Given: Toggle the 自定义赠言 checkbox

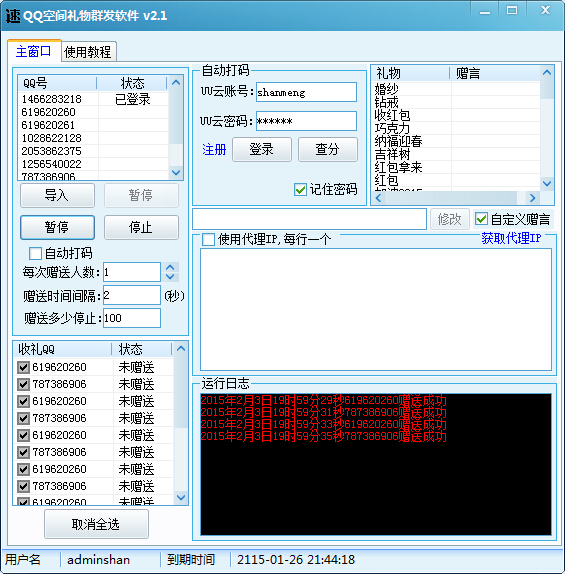Looking at the screenshot, I should point(481,219).
